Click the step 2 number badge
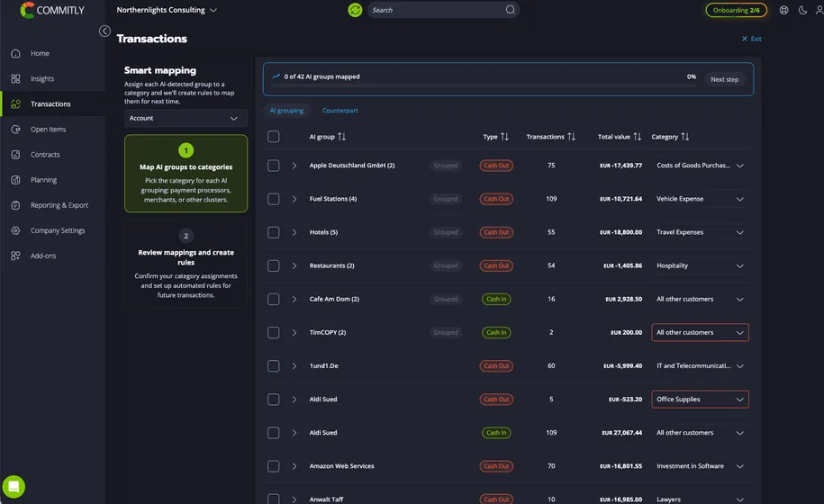824x504 pixels. tap(186, 236)
